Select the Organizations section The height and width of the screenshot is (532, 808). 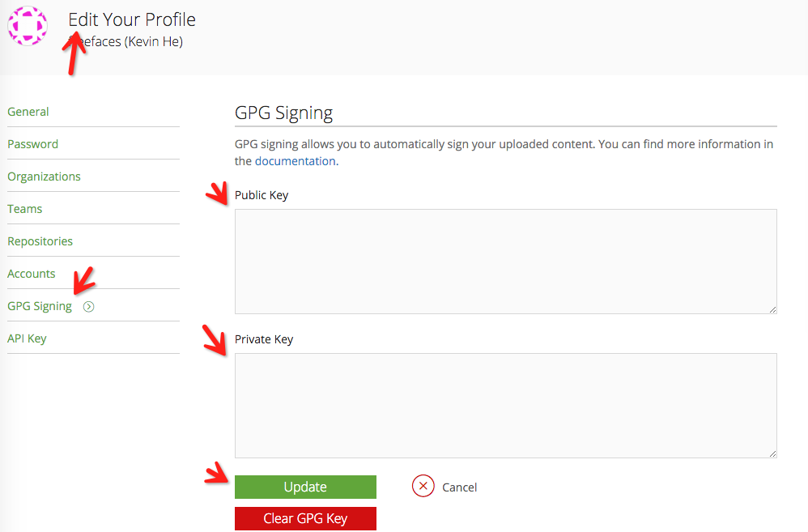pos(44,176)
